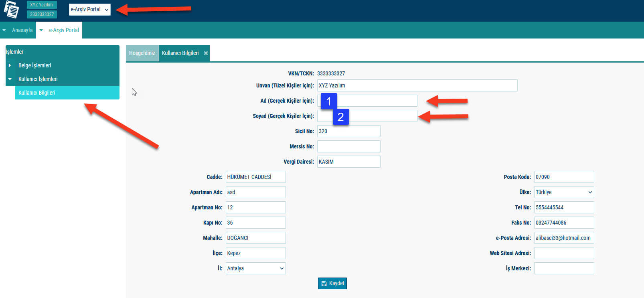Click the Tel No field

564,207
